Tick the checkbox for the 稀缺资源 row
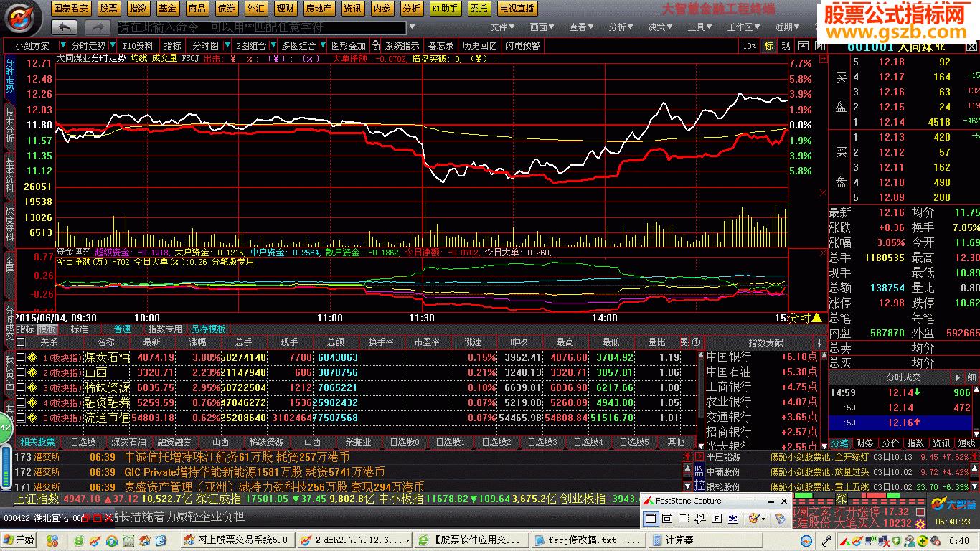The width and height of the screenshot is (980, 551). [21, 387]
